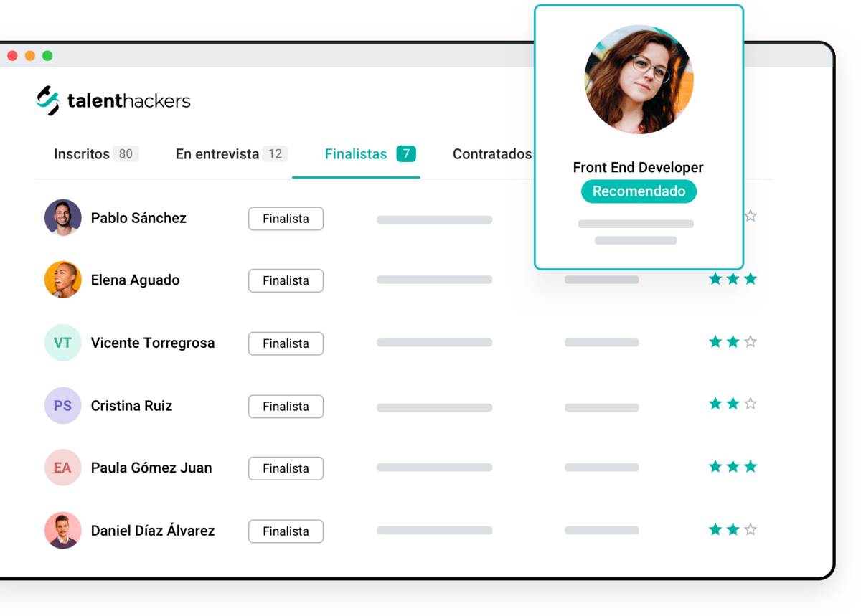Click the Finalista button for Pablo Sánchez

[286, 218]
